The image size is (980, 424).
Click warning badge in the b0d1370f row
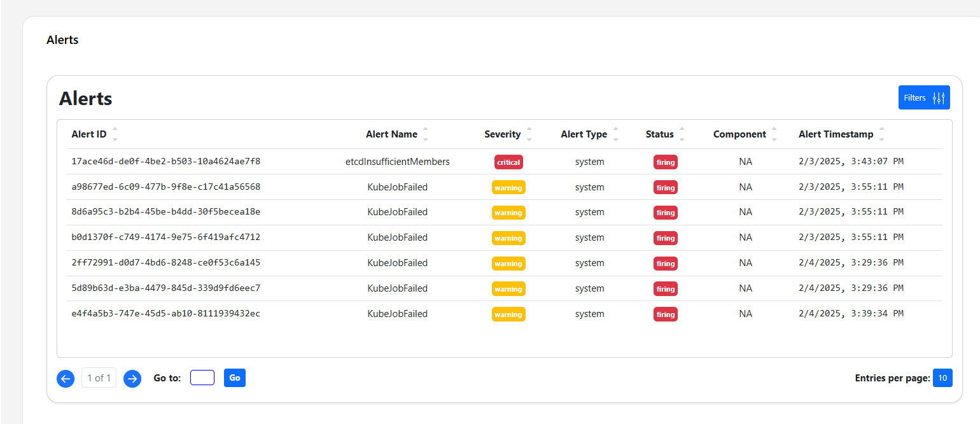[x=508, y=238]
